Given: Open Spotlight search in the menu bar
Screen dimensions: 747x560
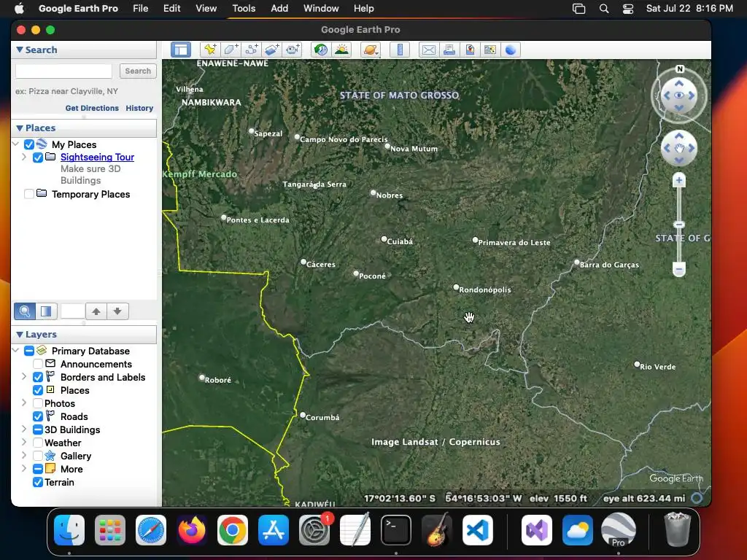Looking at the screenshot, I should [603, 9].
